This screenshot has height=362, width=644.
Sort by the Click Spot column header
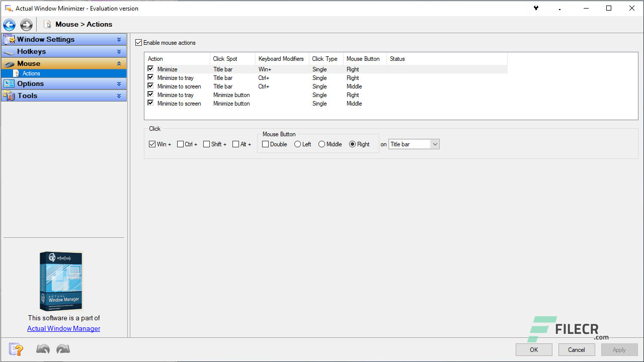click(x=232, y=59)
